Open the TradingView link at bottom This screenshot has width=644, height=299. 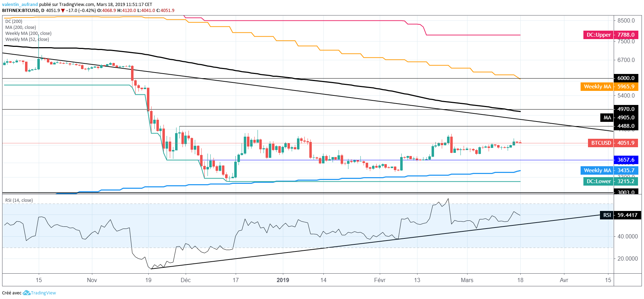[43, 293]
